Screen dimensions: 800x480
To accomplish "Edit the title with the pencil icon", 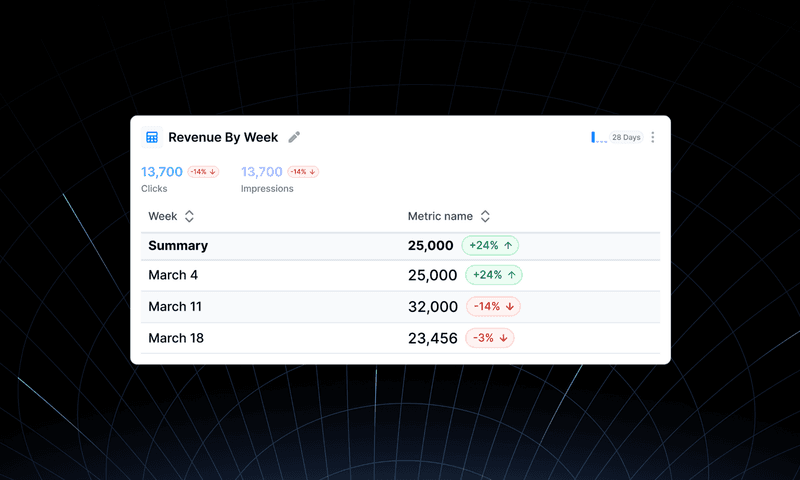I will point(294,137).
